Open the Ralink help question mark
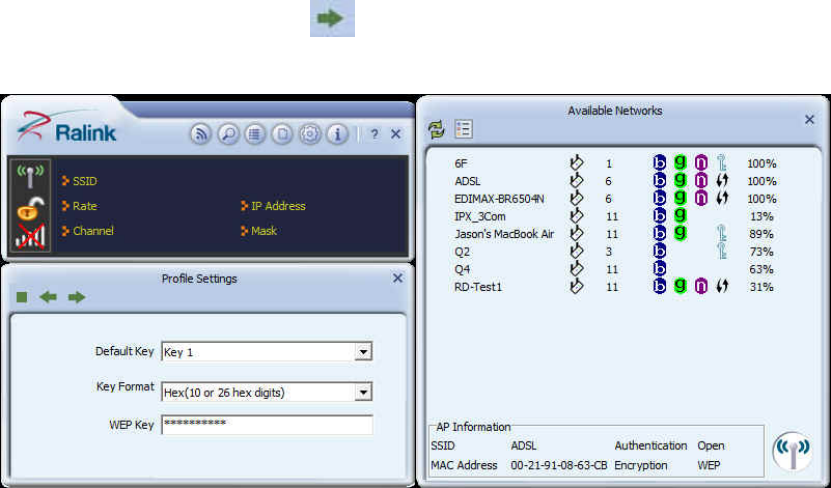 [374, 134]
